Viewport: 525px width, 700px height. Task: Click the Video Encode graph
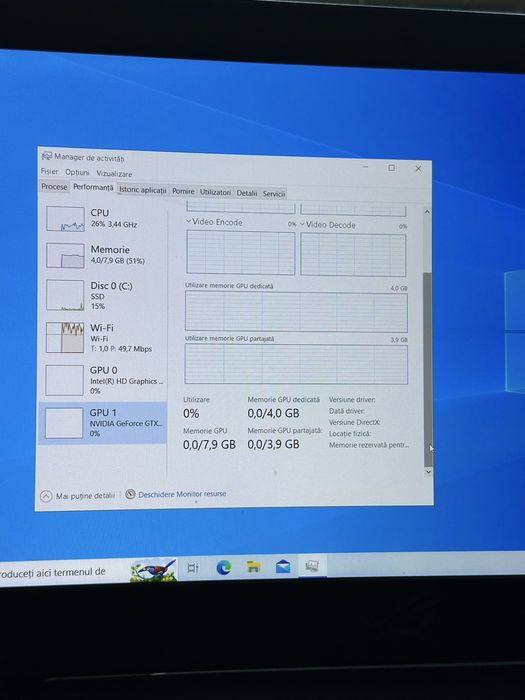click(x=241, y=253)
